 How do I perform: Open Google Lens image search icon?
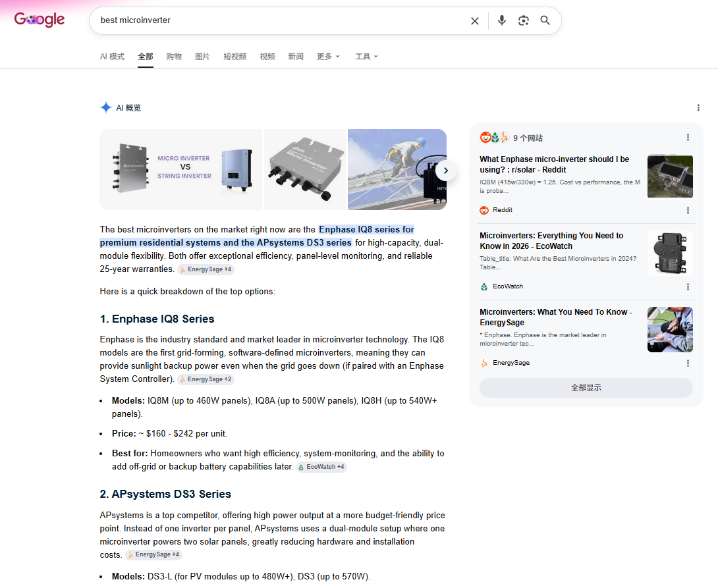click(524, 20)
